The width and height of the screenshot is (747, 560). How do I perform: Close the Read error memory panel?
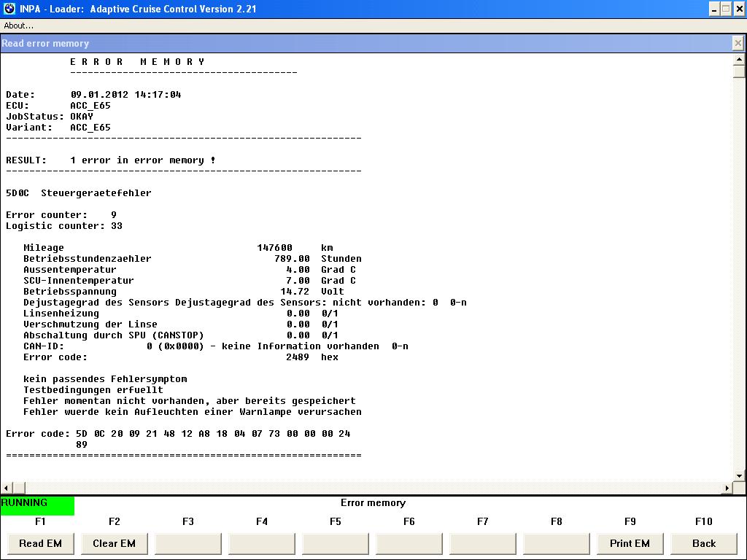coord(738,43)
